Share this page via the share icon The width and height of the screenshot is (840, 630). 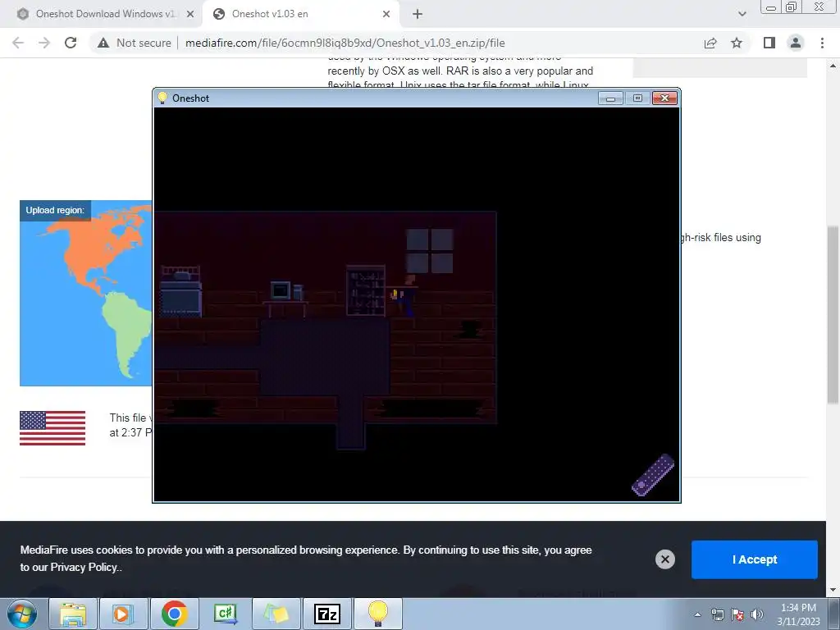pos(710,43)
